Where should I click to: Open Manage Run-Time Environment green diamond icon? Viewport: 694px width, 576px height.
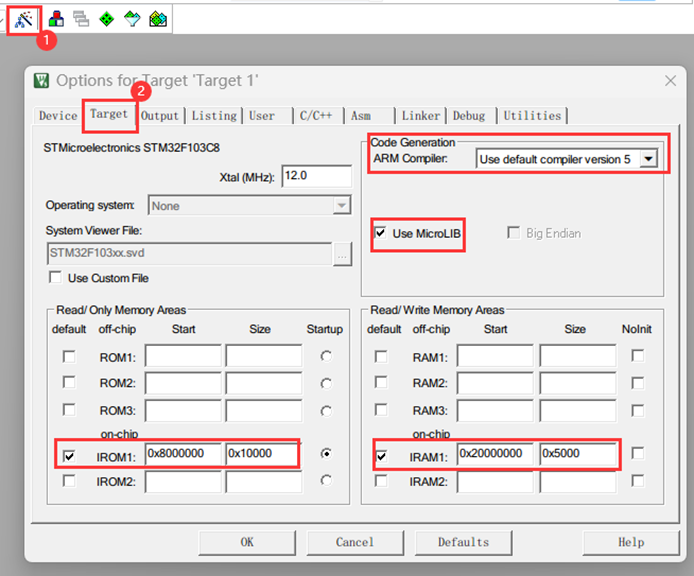point(107,19)
